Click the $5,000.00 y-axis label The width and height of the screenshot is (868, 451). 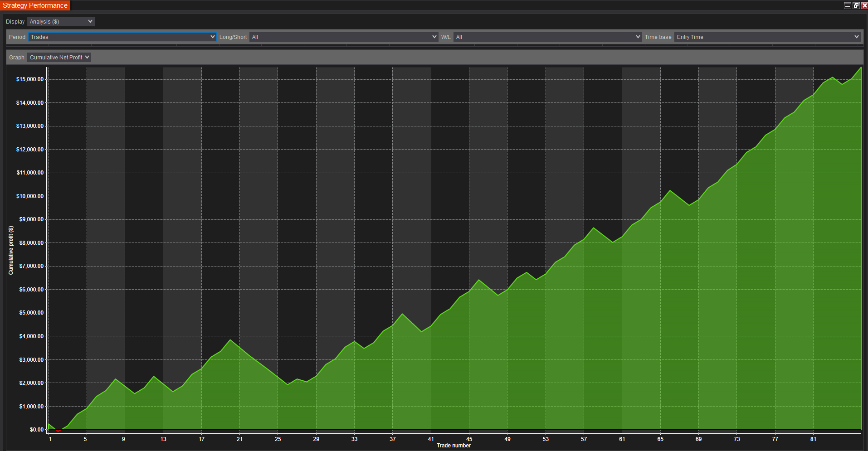pyautogui.click(x=31, y=313)
